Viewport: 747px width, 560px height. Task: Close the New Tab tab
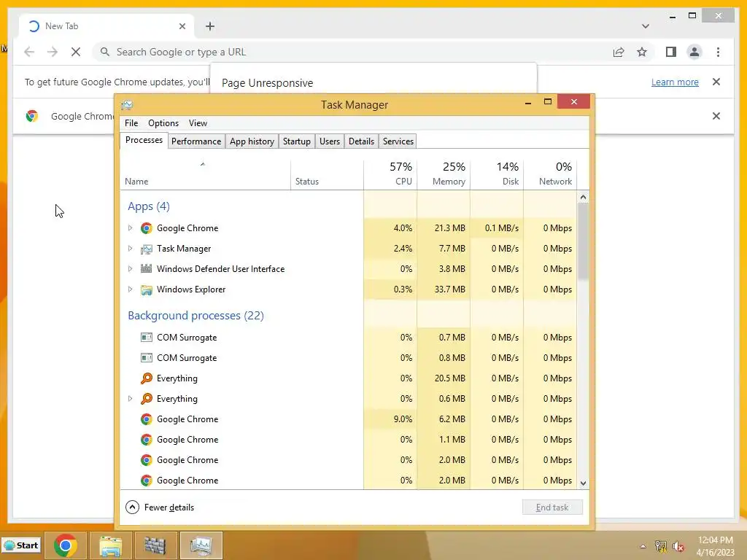click(182, 26)
